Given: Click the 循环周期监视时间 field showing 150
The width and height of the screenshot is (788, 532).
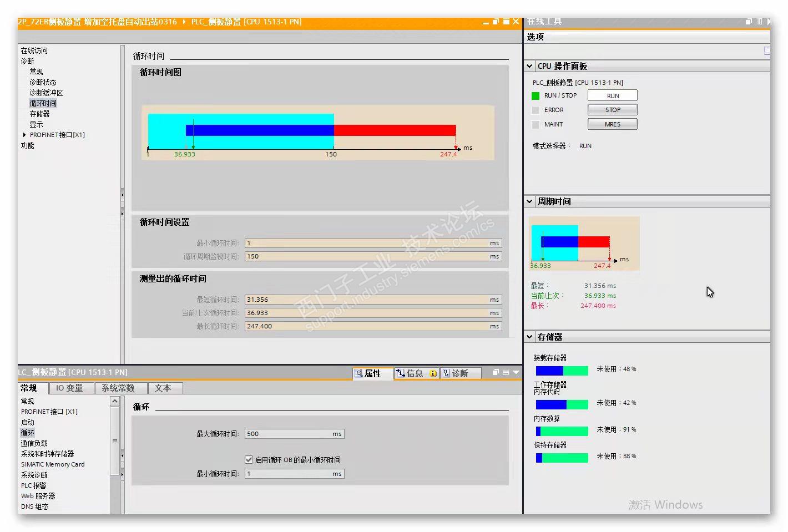Looking at the screenshot, I should click(x=373, y=256).
